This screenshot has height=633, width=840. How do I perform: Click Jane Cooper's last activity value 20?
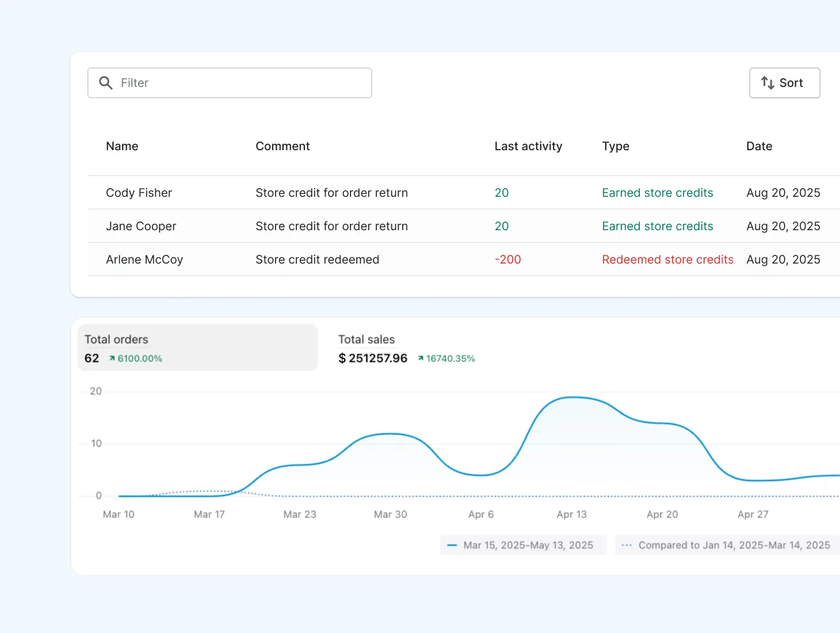(502, 226)
